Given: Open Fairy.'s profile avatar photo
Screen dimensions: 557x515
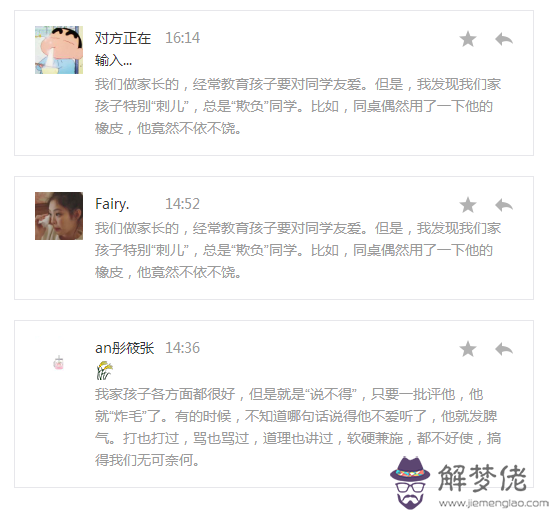Looking at the screenshot, I should tap(59, 216).
